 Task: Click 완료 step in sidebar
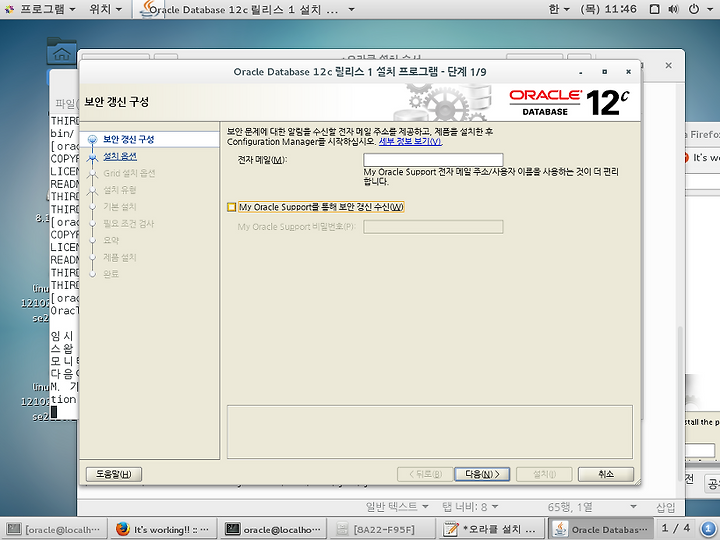point(111,274)
